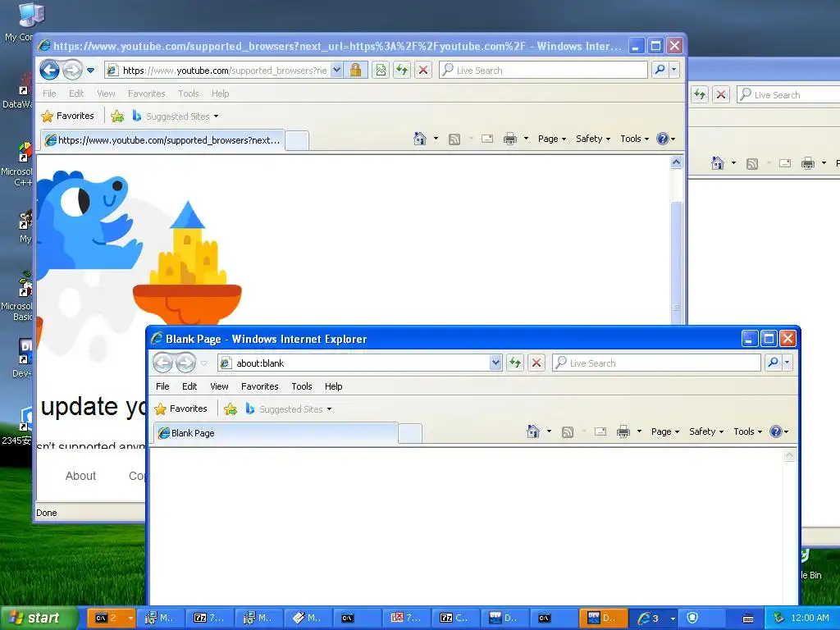Click Help icon in YouTube window
840x630 pixels.
[662, 139]
